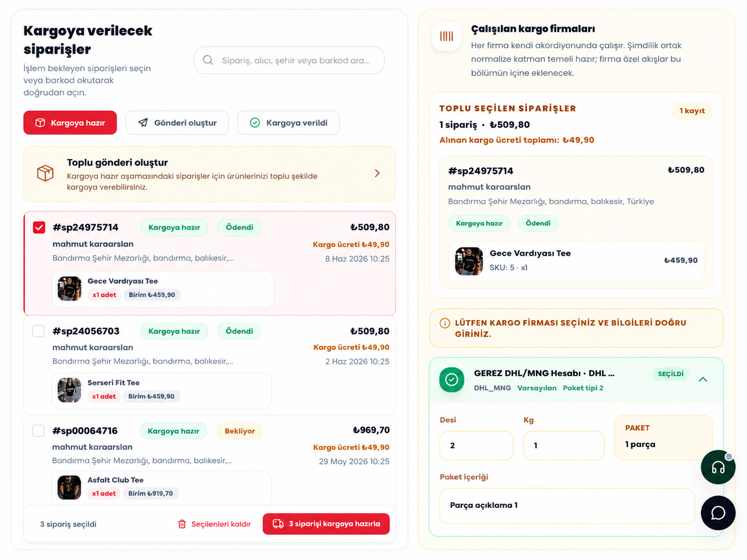
Task: Click the ₺969,70 order total
Action: [x=371, y=430]
